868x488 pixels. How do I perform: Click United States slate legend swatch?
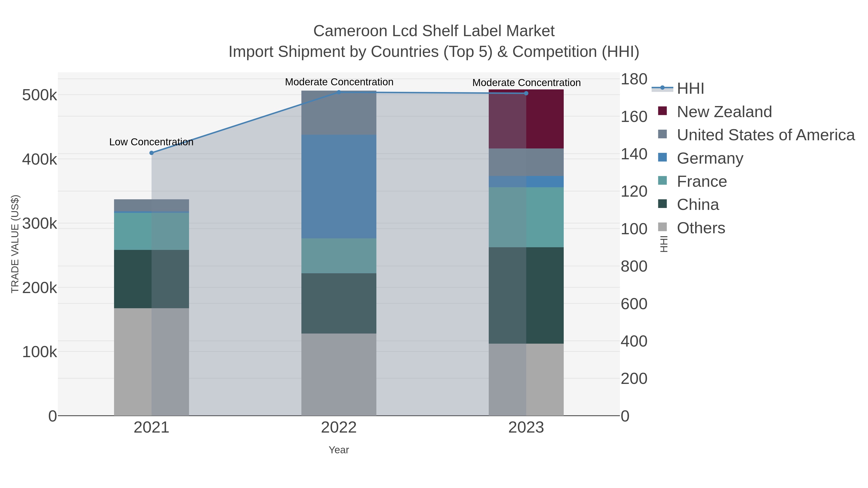[662, 134]
